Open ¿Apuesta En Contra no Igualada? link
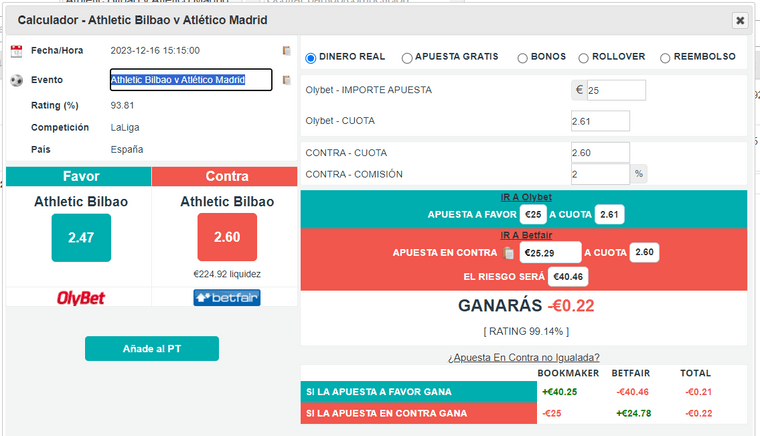 coord(523,358)
